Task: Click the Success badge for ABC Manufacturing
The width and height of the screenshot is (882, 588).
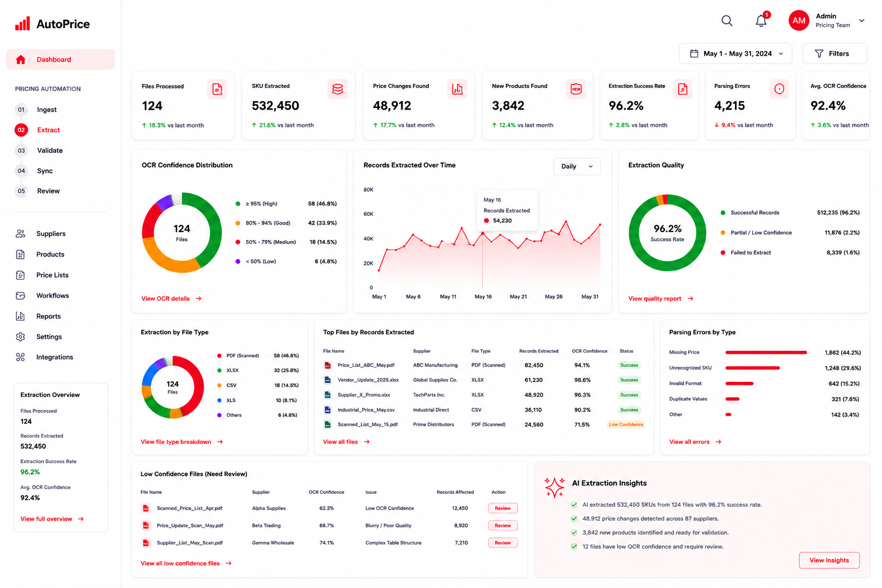Action: pyautogui.click(x=629, y=365)
